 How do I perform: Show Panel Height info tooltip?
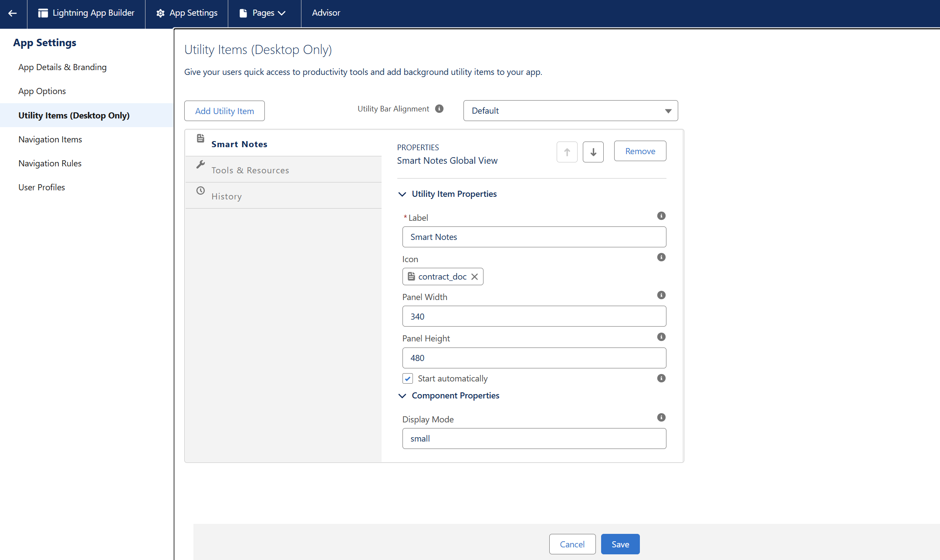[x=661, y=337]
